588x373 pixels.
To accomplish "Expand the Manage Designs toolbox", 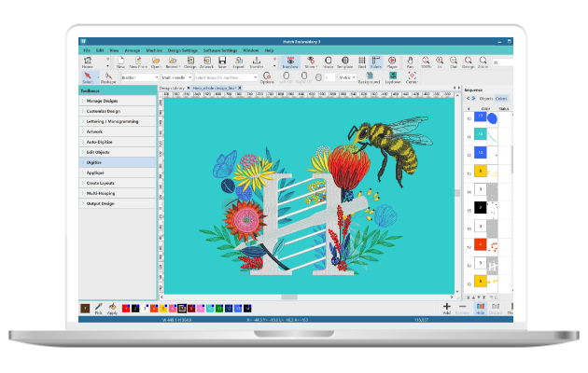I will point(103,100).
